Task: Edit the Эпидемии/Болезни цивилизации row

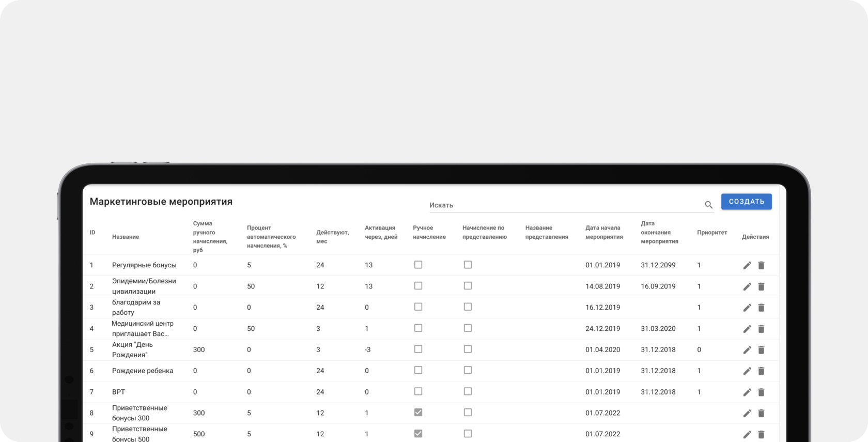Action: [747, 286]
